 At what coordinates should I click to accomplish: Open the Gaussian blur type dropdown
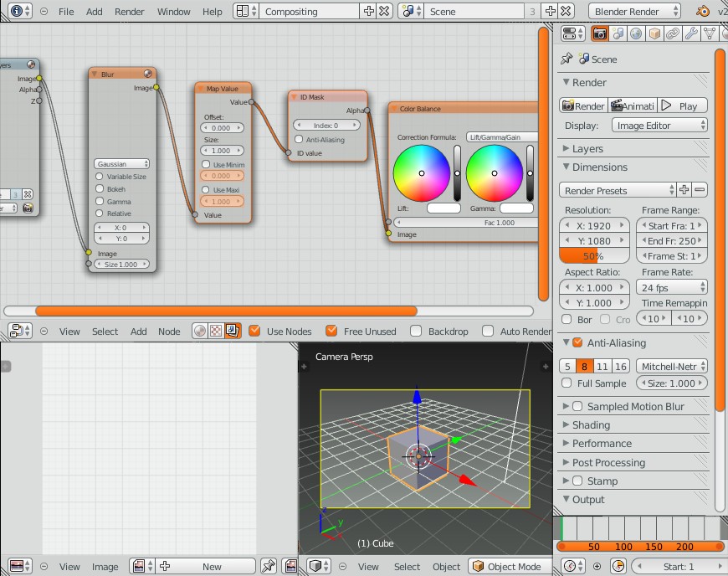122,163
